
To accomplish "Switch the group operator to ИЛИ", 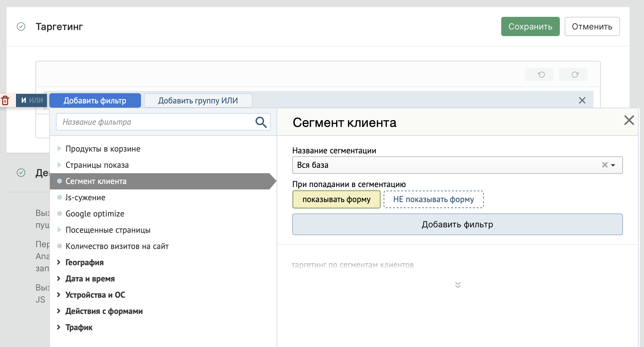I will [x=36, y=100].
